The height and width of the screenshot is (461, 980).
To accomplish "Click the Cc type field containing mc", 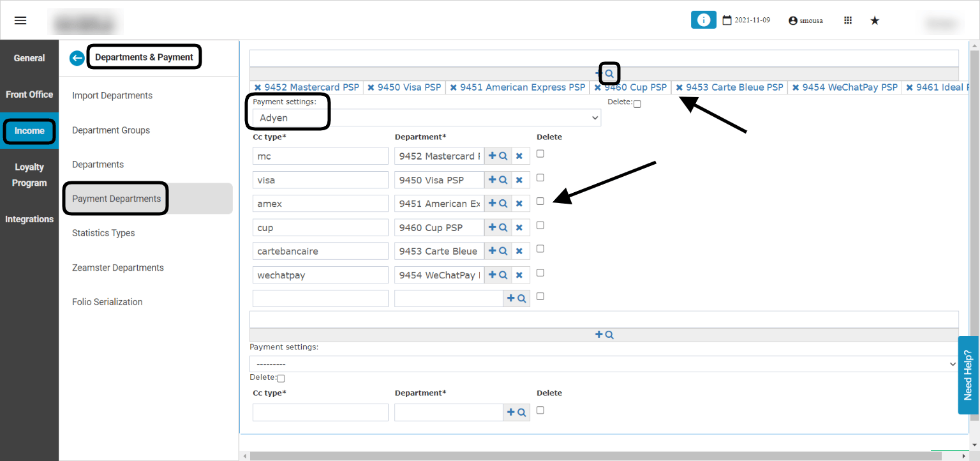I will point(320,156).
